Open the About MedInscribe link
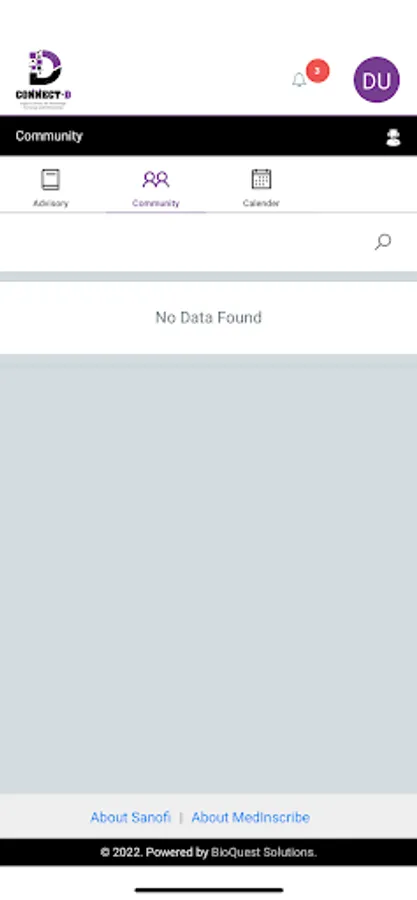This screenshot has height=900, width=417. coord(251,817)
